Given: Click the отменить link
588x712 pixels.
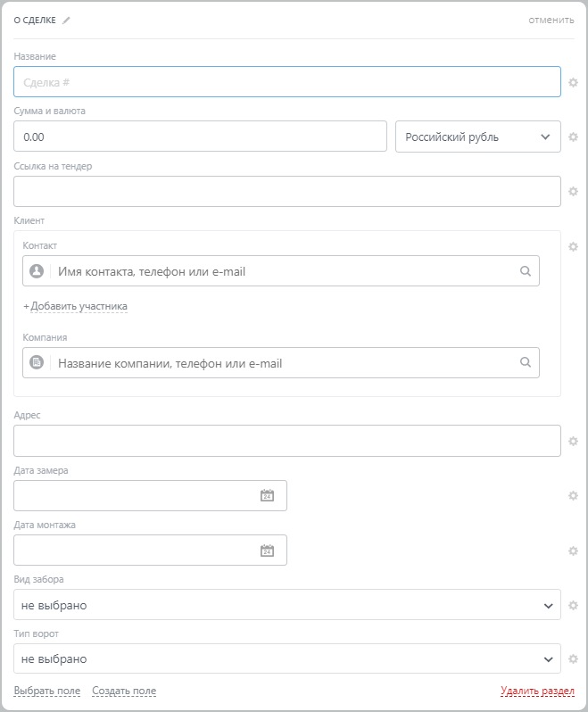Looking at the screenshot, I should [551, 20].
